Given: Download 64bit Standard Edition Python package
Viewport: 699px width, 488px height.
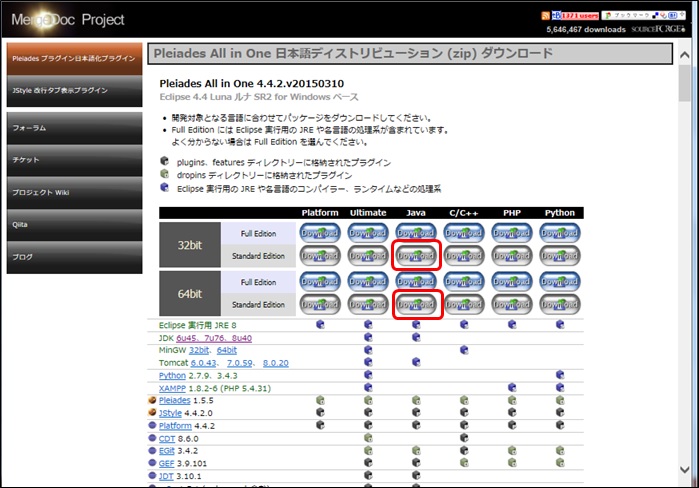Looking at the screenshot, I should click(x=560, y=304).
